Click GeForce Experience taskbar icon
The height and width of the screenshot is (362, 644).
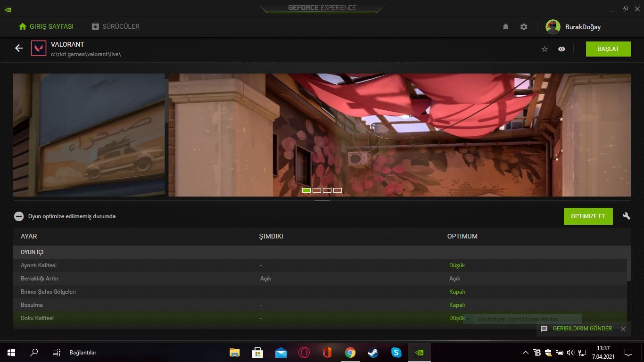tap(419, 353)
